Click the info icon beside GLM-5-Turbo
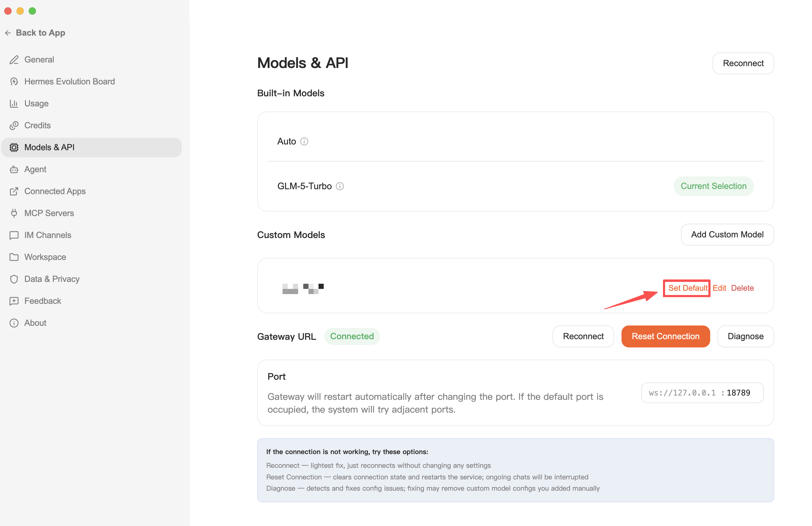The height and width of the screenshot is (526, 812). coord(340,186)
